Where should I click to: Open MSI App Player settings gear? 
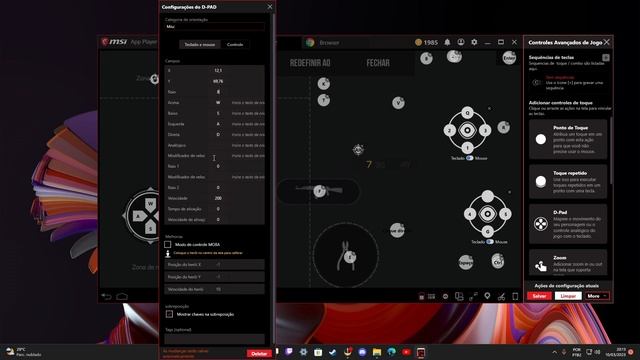tap(474, 42)
